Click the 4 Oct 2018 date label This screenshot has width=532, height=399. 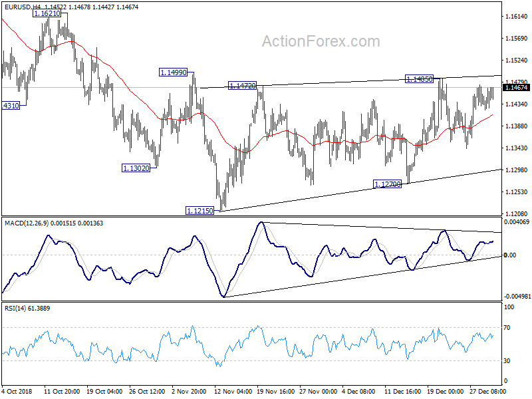[17, 391]
